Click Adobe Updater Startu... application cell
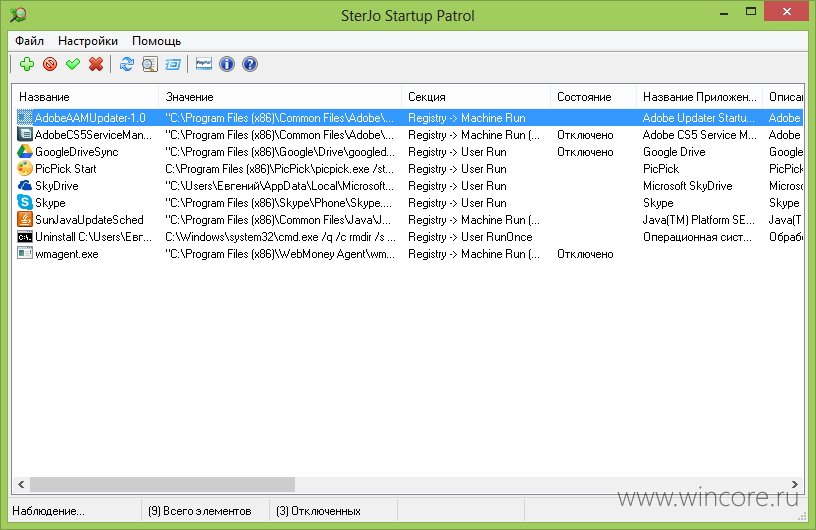 pyautogui.click(x=698, y=118)
